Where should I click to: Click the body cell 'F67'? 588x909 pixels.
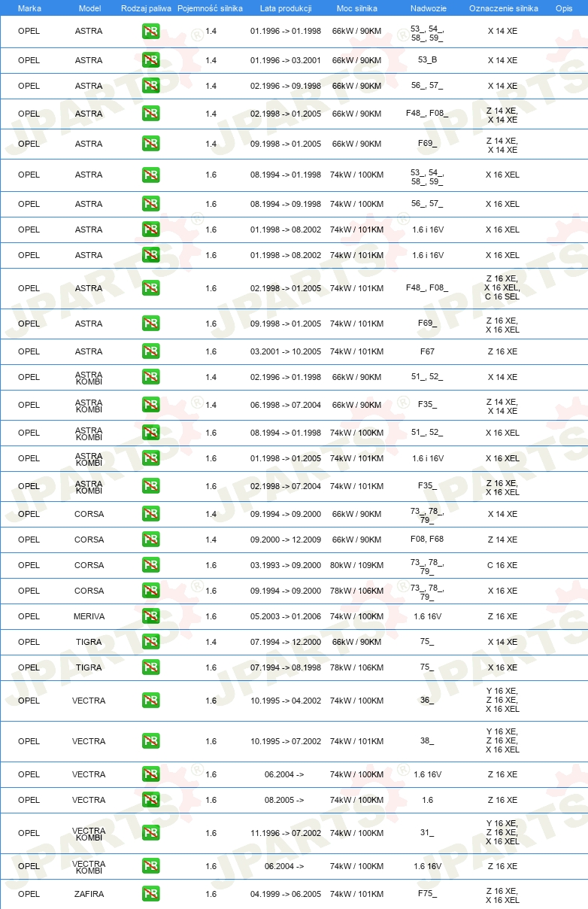point(427,351)
